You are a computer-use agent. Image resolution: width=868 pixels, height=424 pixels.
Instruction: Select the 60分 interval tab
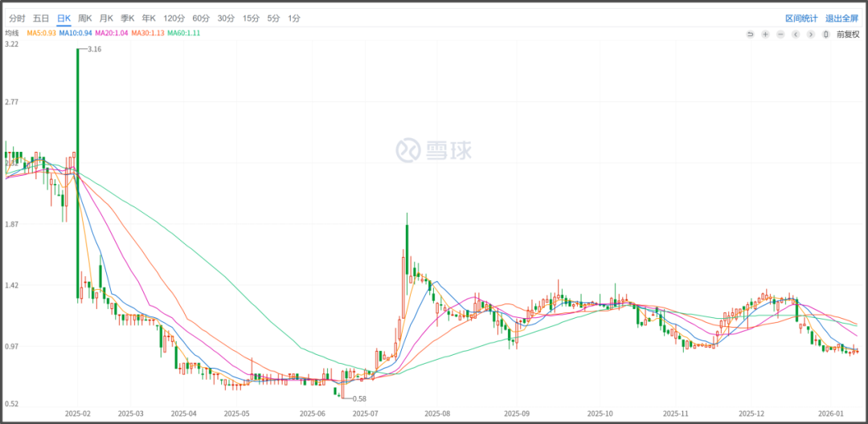point(201,18)
